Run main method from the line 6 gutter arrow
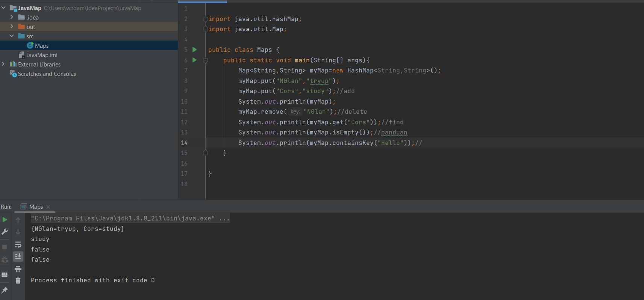This screenshot has width=644, height=300. point(195,60)
